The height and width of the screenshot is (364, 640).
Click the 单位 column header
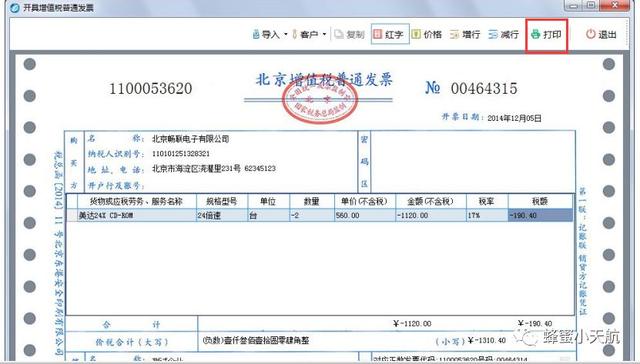tap(269, 202)
